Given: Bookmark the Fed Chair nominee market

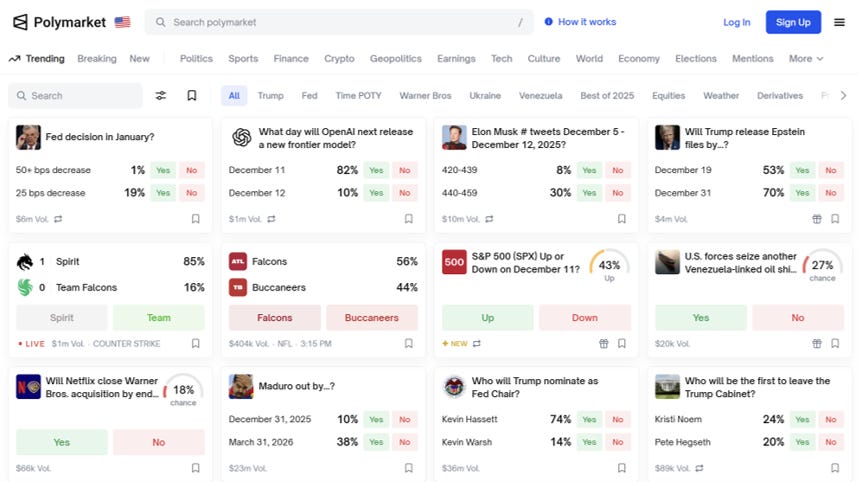Looking at the screenshot, I should (x=622, y=468).
